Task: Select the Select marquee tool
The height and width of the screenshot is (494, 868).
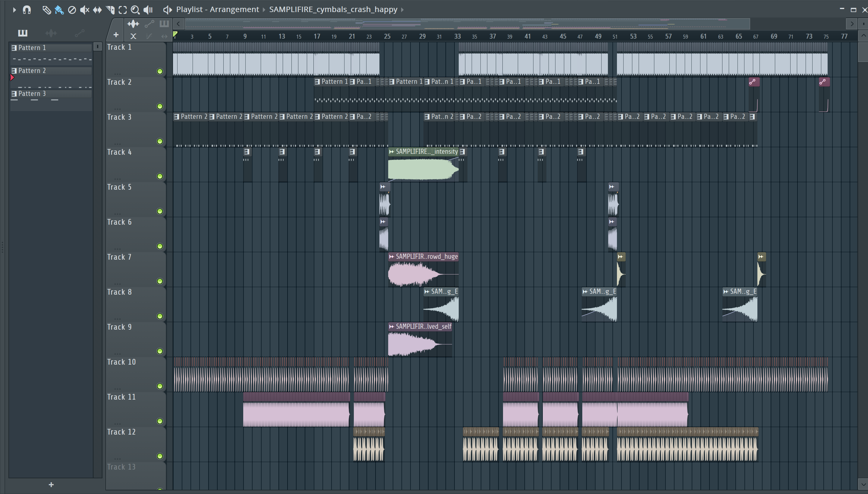Action: (123, 10)
